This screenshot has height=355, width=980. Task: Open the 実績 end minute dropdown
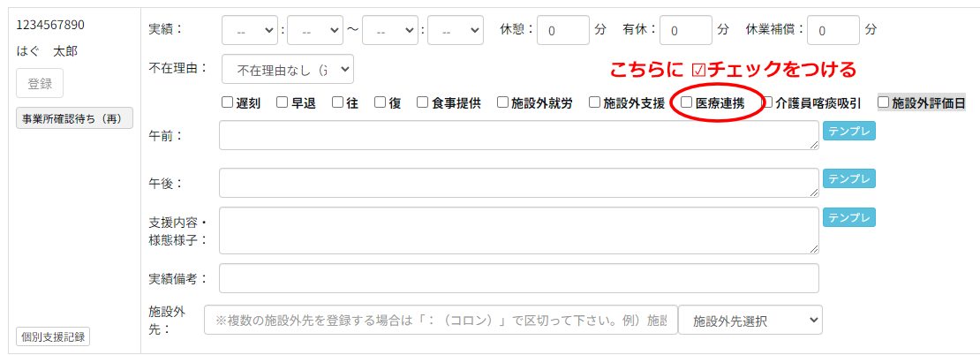pos(455,30)
